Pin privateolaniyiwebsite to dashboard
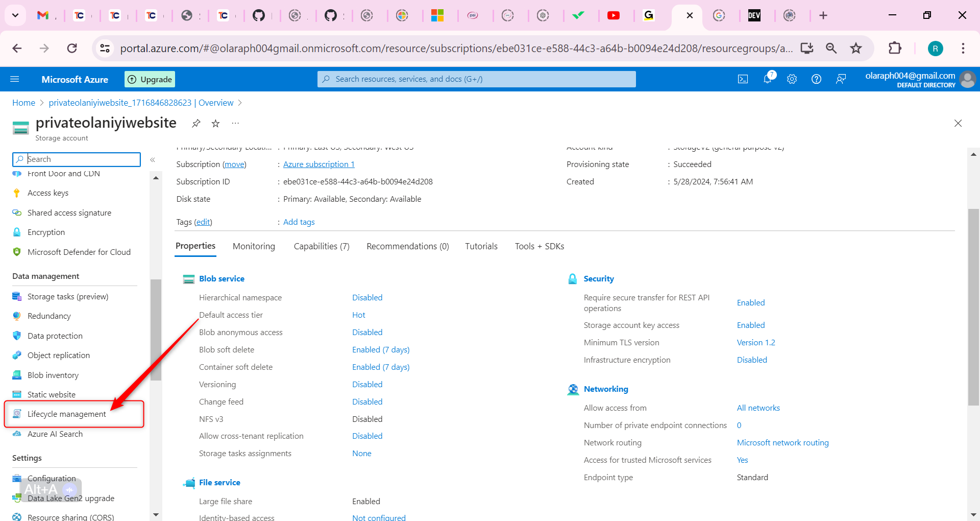This screenshot has width=980, height=521. coord(195,123)
